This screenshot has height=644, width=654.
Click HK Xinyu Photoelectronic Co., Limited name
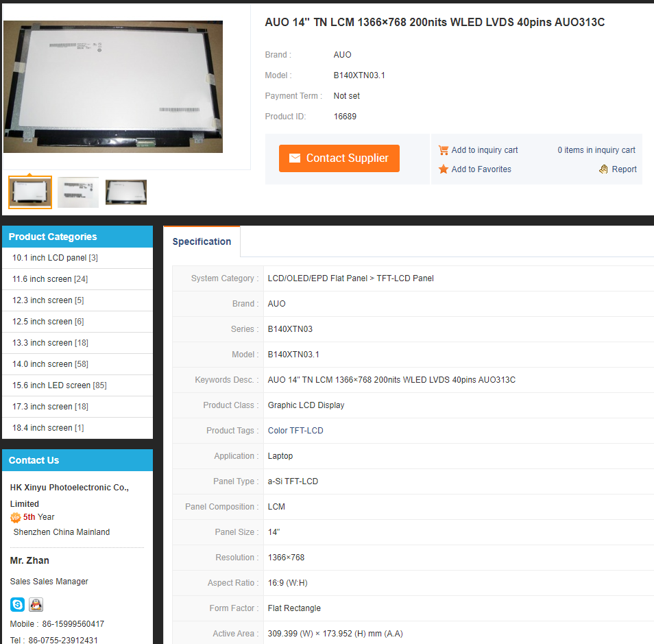tap(69, 495)
